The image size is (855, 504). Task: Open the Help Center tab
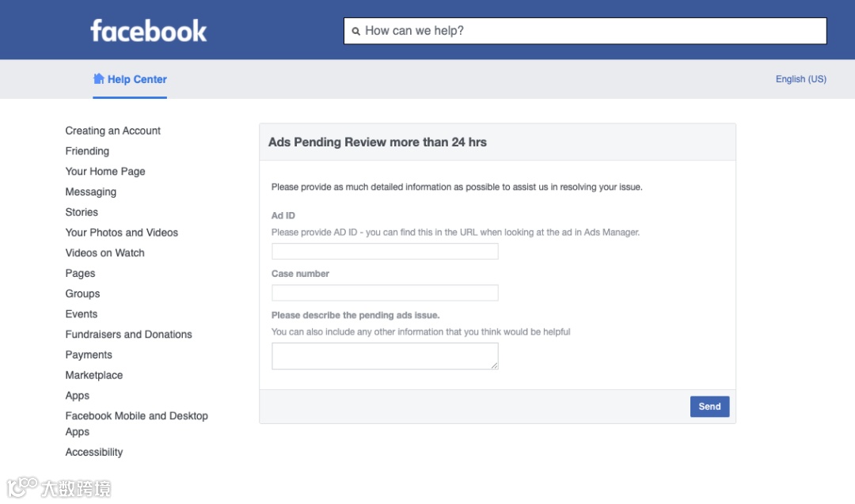point(130,79)
